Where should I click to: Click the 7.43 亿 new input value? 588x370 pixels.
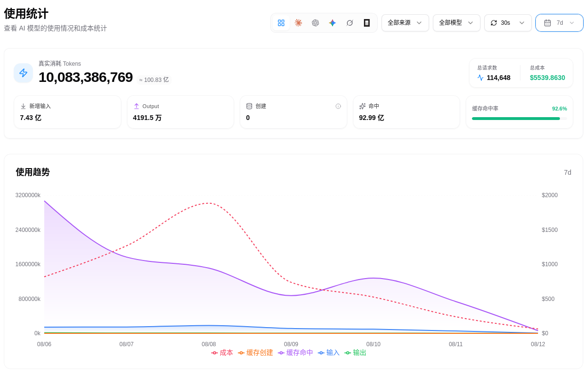point(30,118)
